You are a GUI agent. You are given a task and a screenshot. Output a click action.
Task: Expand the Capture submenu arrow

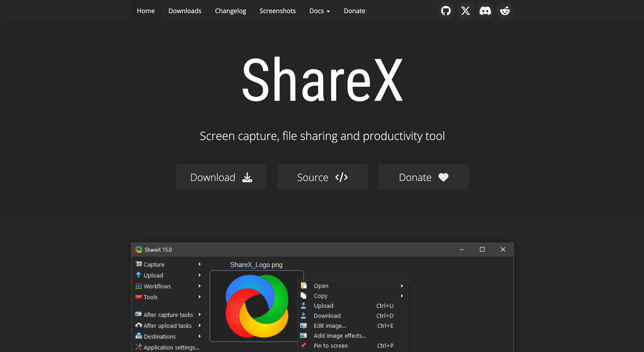click(200, 264)
